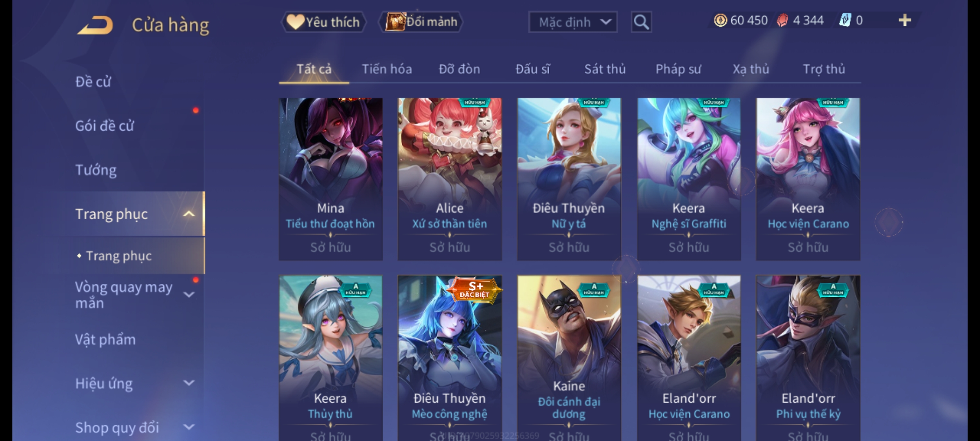Viewport: 980px width, 441px height.
Task: Tap the red gem currency icon
Action: pos(782,20)
